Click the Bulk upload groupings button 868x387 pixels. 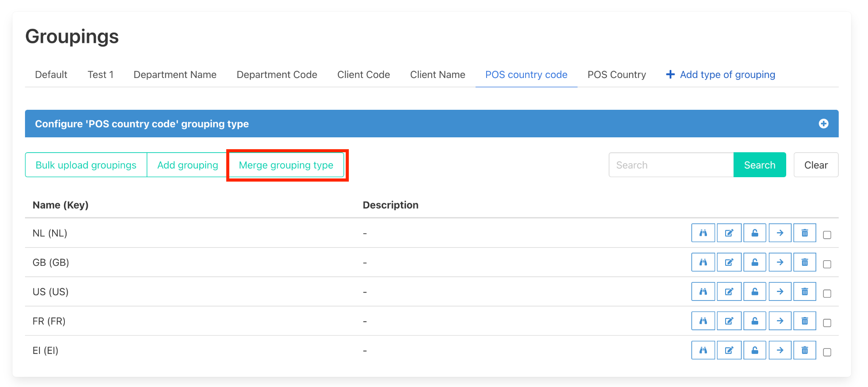pos(86,165)
